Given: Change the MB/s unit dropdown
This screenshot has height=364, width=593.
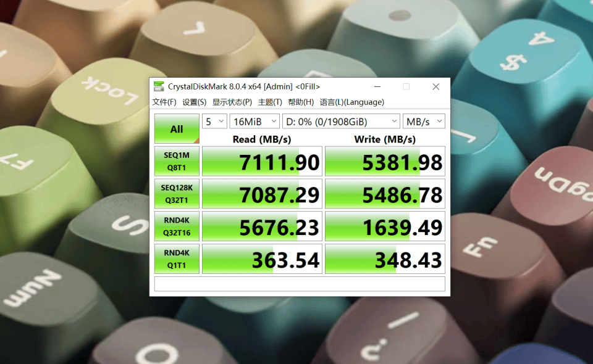Looking at the screenshot, I should pos(424,122).
